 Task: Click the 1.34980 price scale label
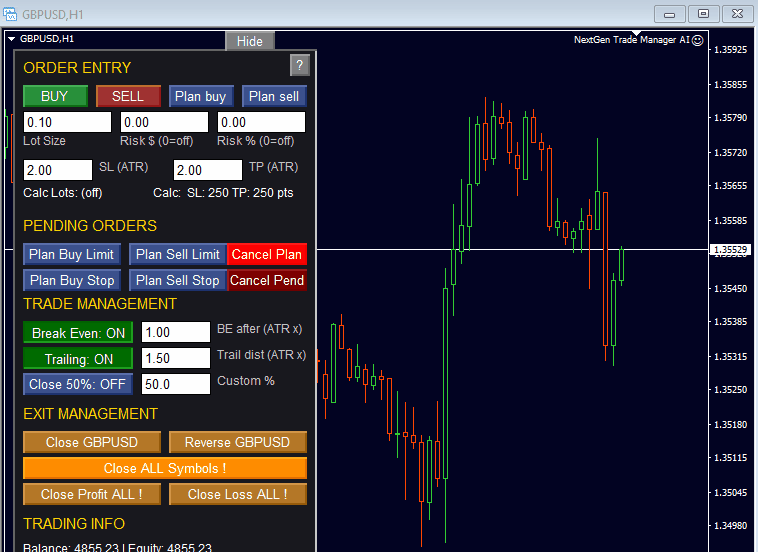click(730, 525)
